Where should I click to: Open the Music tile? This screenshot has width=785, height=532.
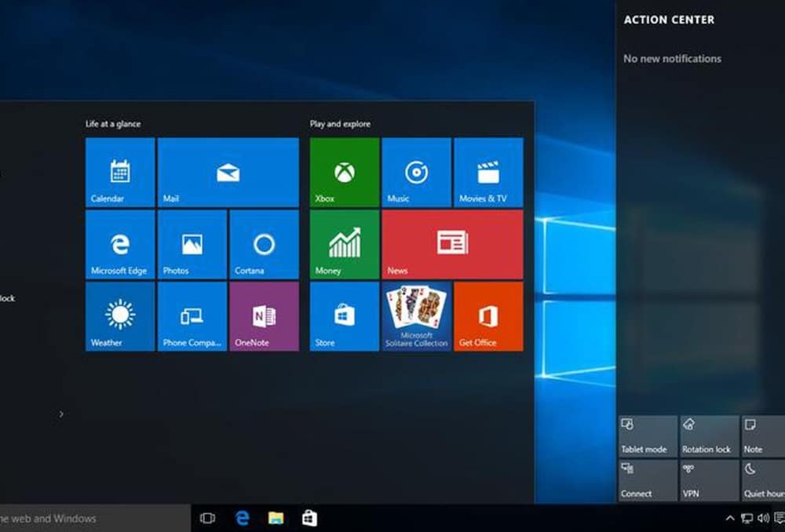pyautogui.click(x=416, y=173)
